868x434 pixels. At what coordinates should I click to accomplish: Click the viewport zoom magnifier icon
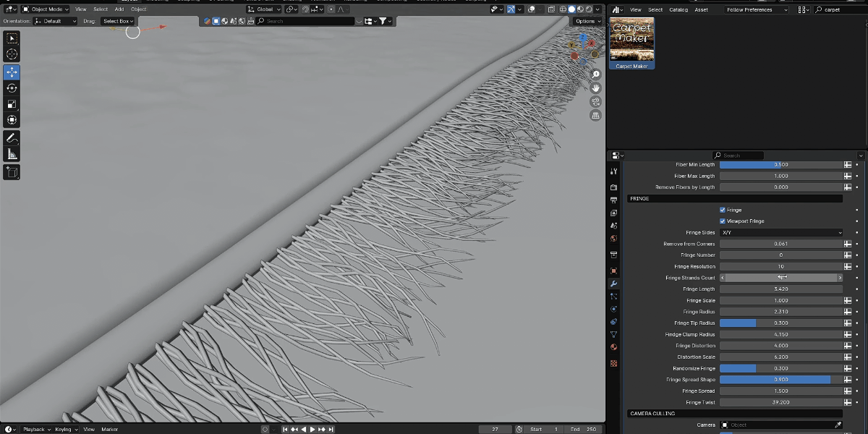pos(596,75)
